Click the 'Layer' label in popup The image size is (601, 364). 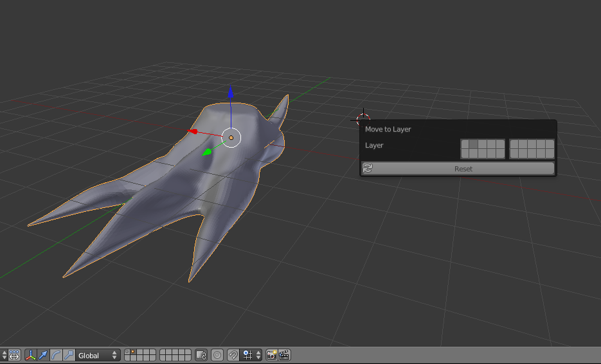point(374,146)
